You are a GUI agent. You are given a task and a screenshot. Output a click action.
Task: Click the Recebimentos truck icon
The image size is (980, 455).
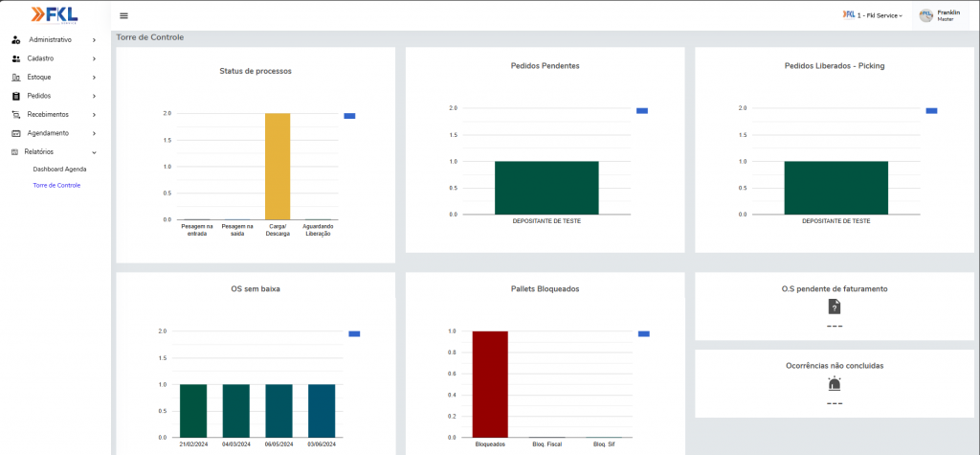(x=16, y=114)
